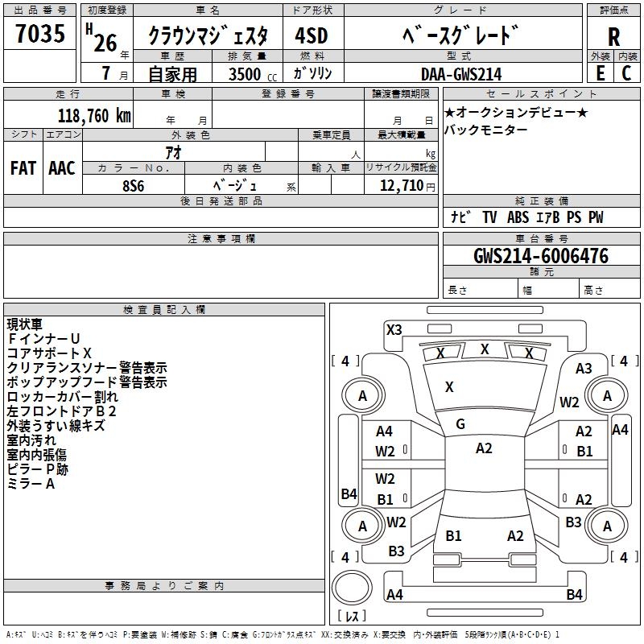Click the overall rating R
This screenshot has height=644, width=644.
613,37
